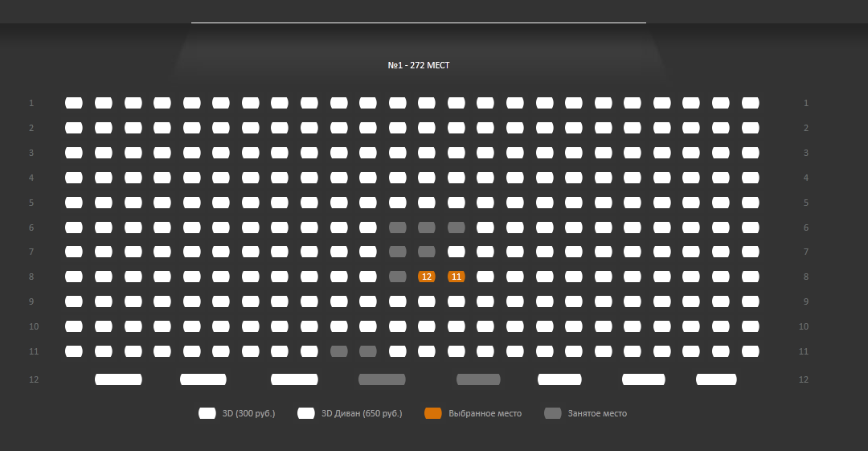Select the leftmost seat in row 8
This screenshot has width=868, height=451.
(74, 277)
